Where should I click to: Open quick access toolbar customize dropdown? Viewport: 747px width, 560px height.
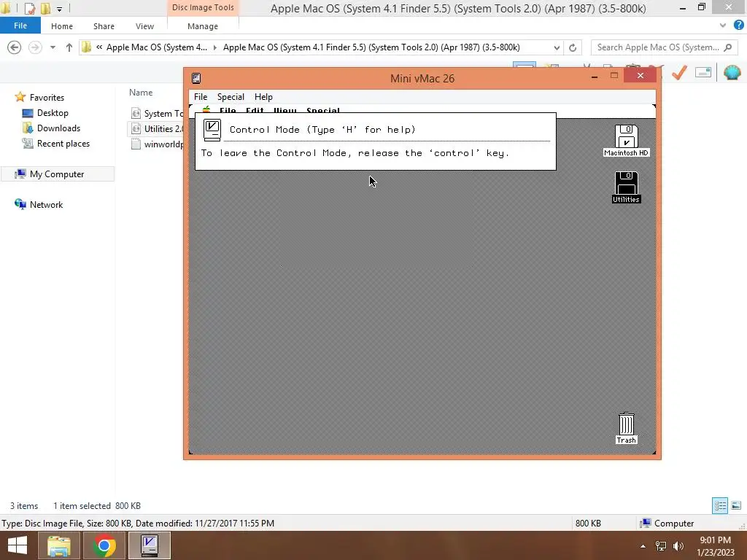coord(59,9)
